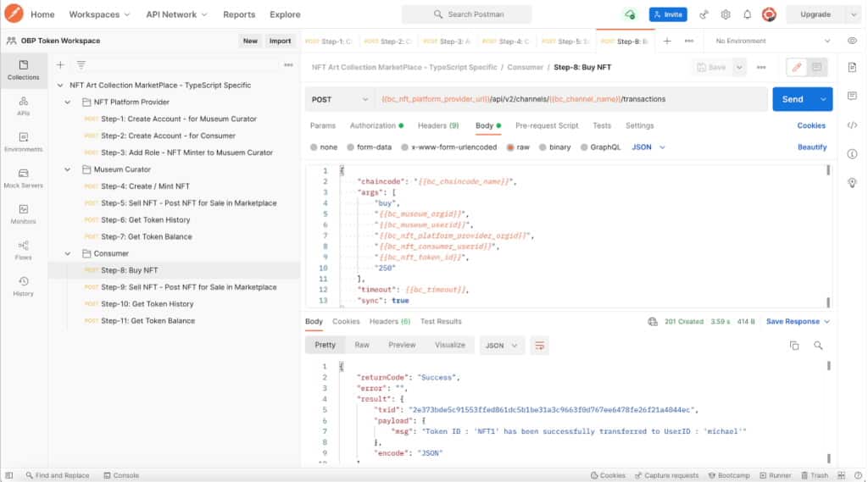
Task: Open Collections in the sidebar
Action: [23, 70]
